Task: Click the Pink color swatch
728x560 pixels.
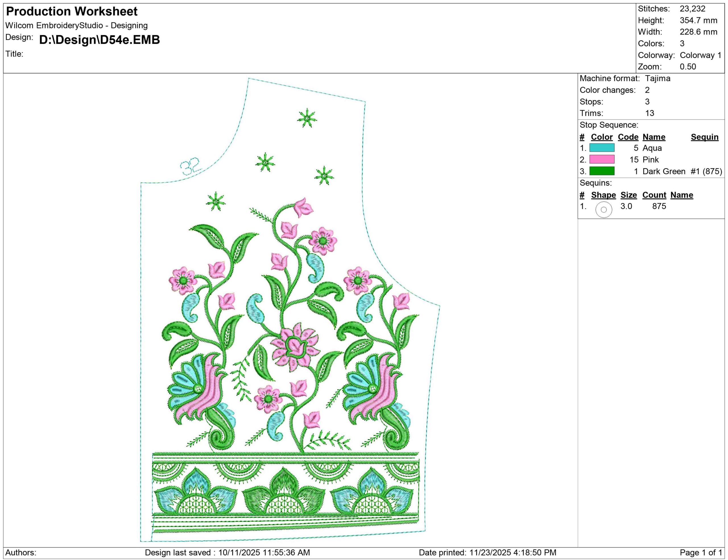Action: tap(602, 159)
